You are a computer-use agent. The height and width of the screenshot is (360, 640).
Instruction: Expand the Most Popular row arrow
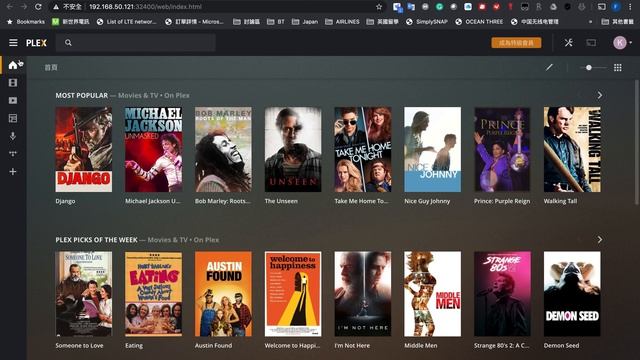coord(600,95)
